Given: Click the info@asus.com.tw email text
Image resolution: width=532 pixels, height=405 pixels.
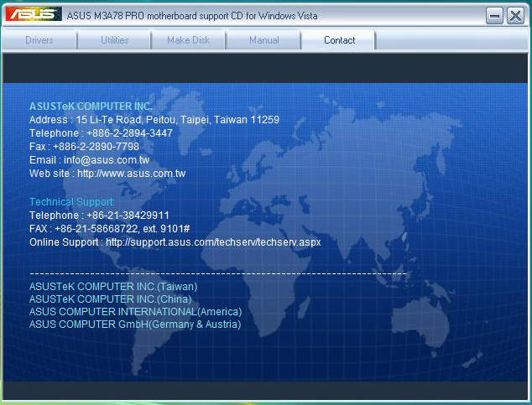Looking at the screenshot, I should (x=107, y=160).
